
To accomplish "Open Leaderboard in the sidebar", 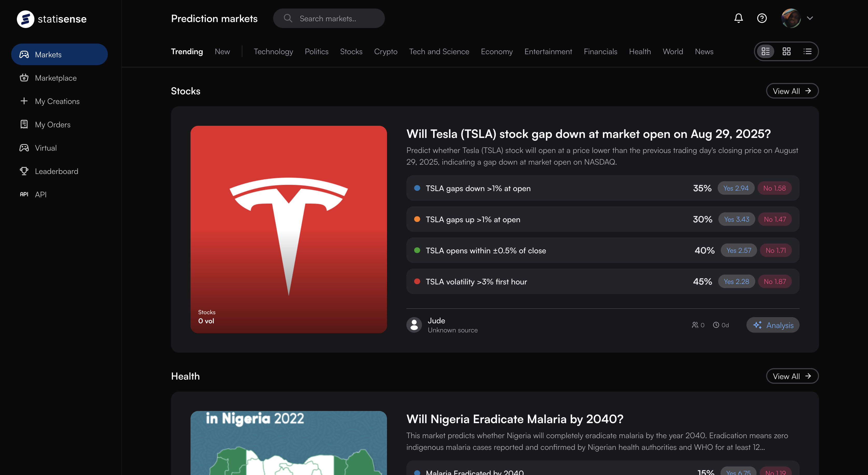I will pyautogui.click(x=59, y=171).
